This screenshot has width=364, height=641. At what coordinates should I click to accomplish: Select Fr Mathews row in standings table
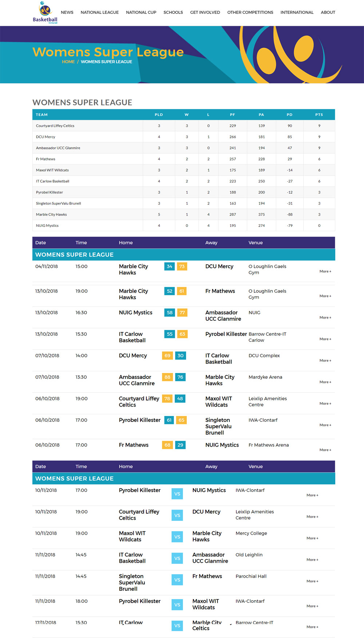(183, 159)
